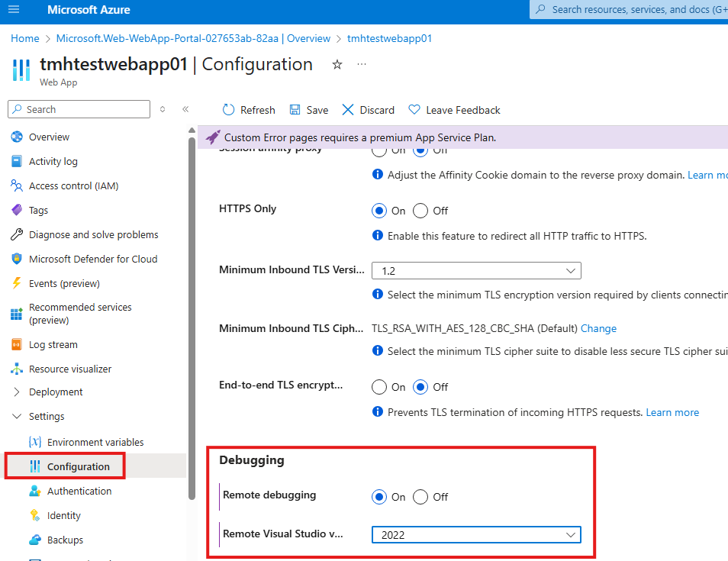Open Log stream menu item

(x=53, y=344)
